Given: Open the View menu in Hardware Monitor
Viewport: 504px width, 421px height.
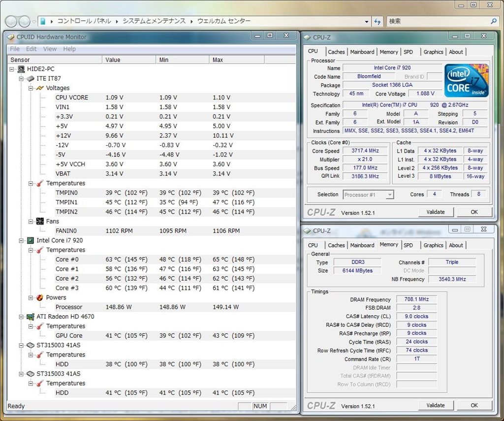Looking at the screenshot, I should coord(50,49).
